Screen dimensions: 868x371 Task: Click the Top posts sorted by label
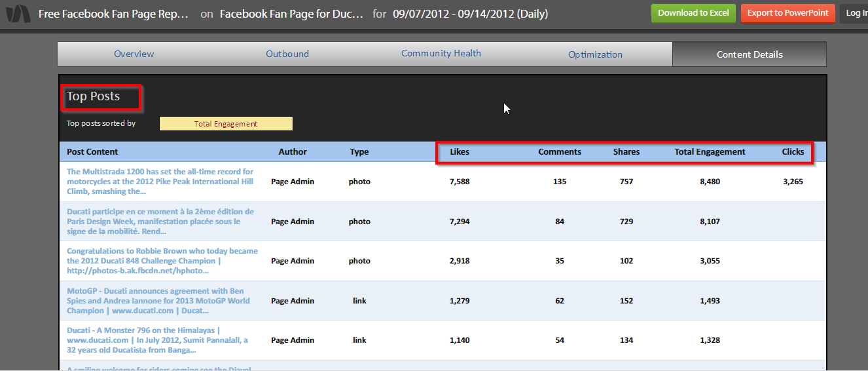click(x=101, y=123)
